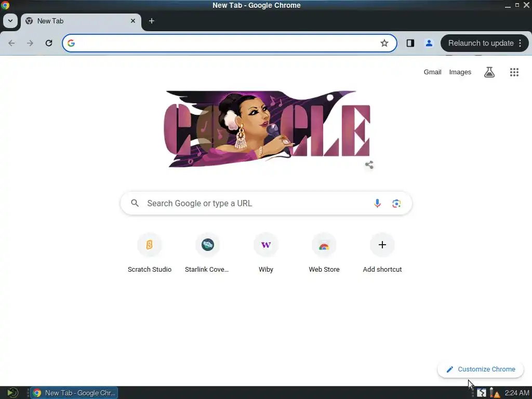This screenshot has width=532, height=399.
Task: Search by image with Google Lens
Action: click(396, 203)
